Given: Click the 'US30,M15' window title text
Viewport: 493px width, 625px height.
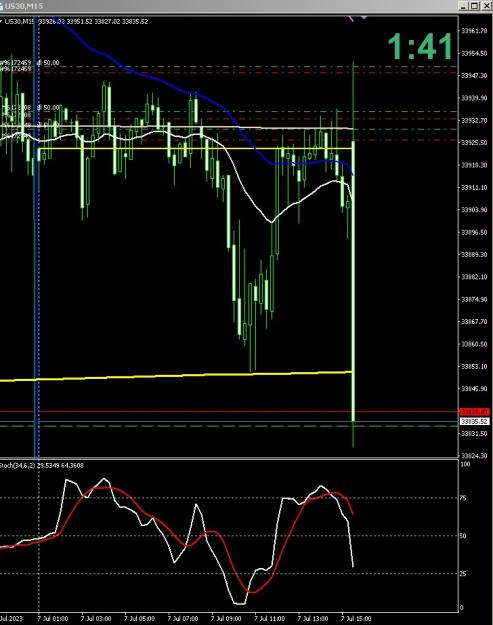Looking at the screenshot, I should pyautogui.click(x=24, y=6).
